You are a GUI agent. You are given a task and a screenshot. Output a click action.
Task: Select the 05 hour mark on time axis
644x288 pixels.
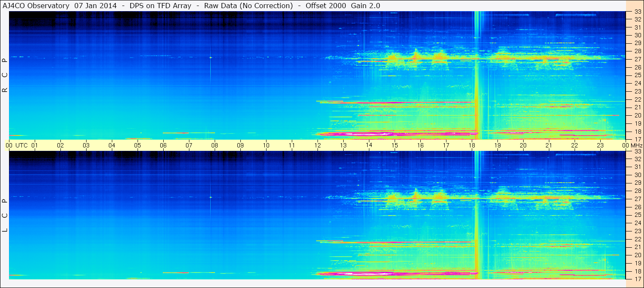(138, 145)
